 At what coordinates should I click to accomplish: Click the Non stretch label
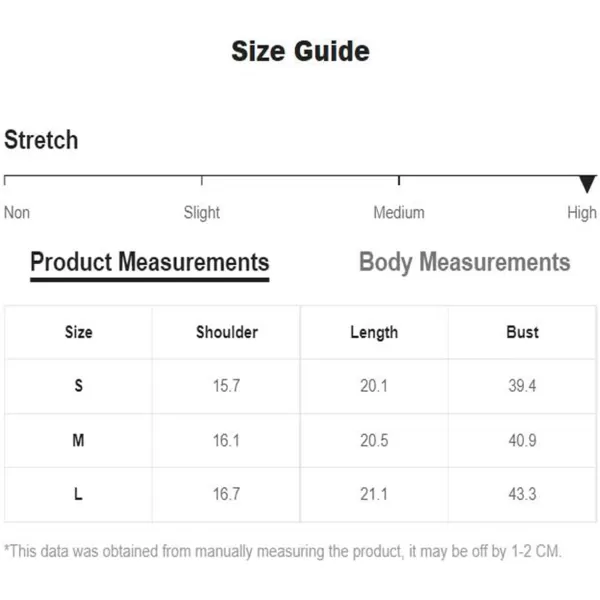[17, 212]
